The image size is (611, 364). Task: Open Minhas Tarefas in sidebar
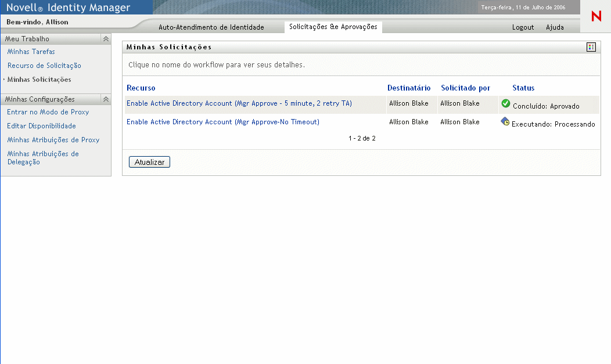pyautogui.click(x=31, y=52)
